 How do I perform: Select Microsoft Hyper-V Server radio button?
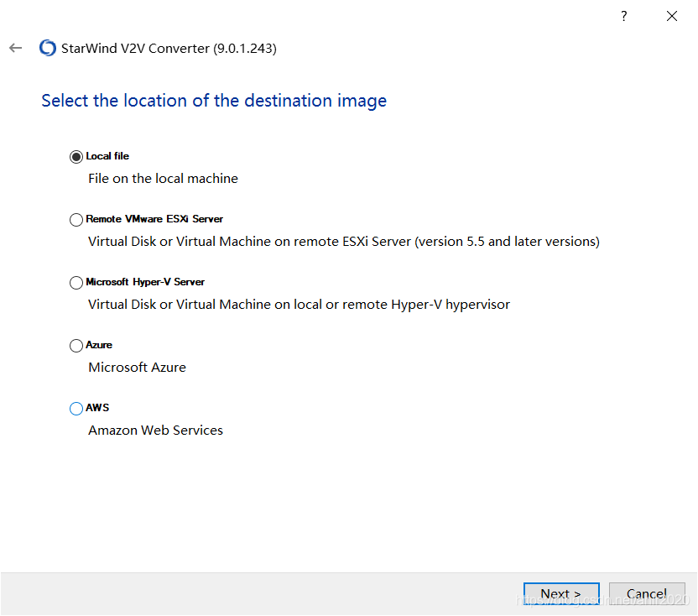76,282
